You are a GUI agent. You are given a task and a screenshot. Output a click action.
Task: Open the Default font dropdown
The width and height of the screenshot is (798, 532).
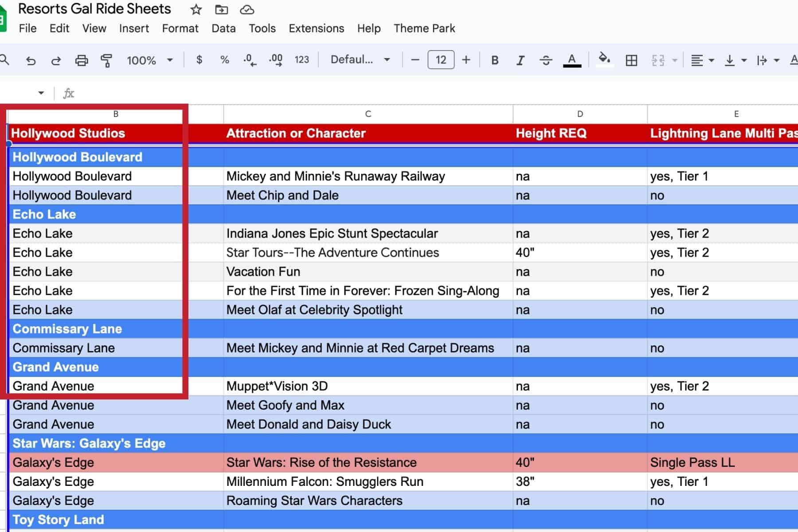tap(360, 60)
